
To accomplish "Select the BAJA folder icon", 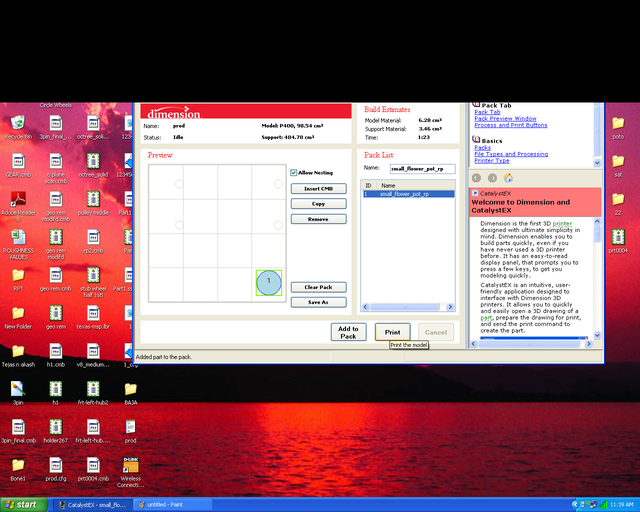I will 131,394.
